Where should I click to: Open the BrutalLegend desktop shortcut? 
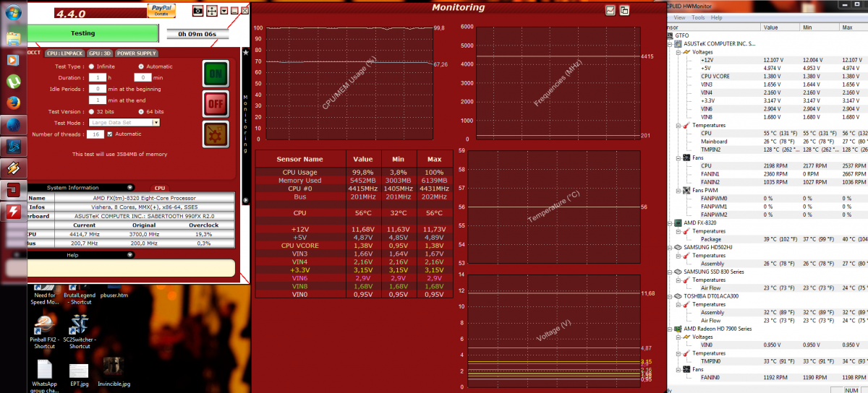click(x=80, y=294)
